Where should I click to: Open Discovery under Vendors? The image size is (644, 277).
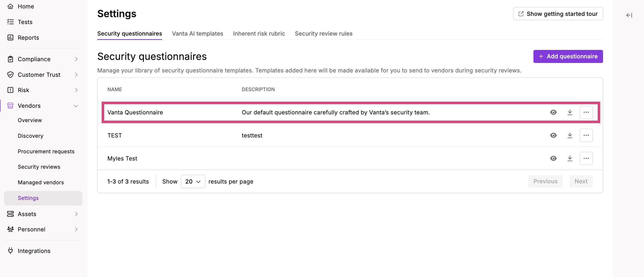30,136
